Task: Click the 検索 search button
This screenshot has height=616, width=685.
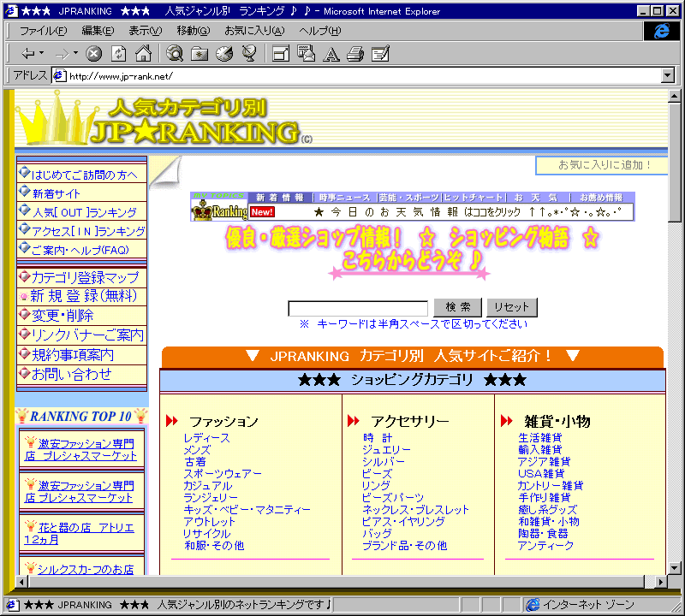Action: pyautogui.click(x=458, y=307)
